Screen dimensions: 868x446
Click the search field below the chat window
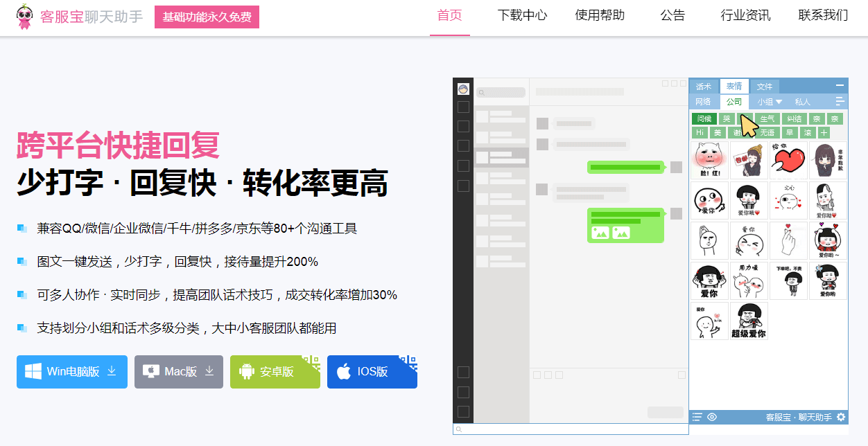point(570,429)
